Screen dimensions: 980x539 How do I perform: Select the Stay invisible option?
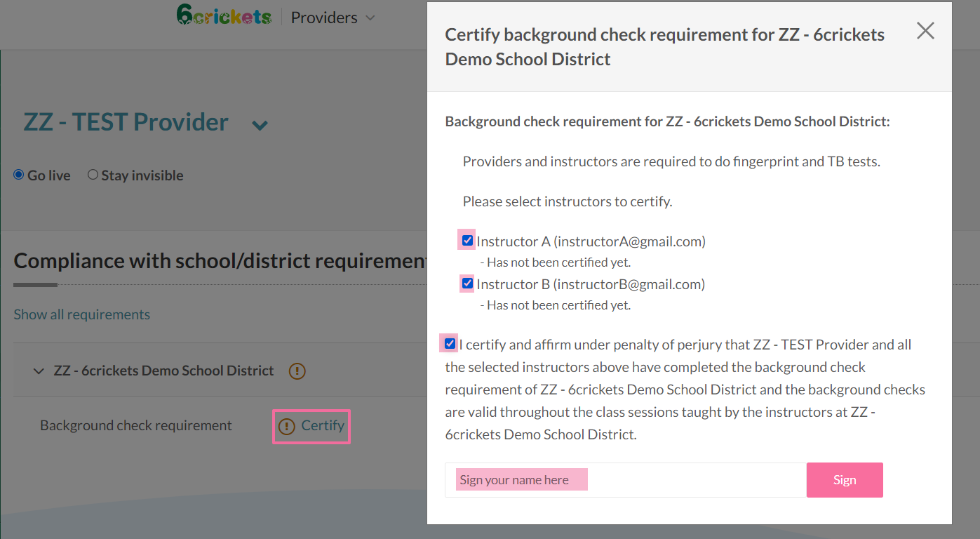(x=93, y=175)
